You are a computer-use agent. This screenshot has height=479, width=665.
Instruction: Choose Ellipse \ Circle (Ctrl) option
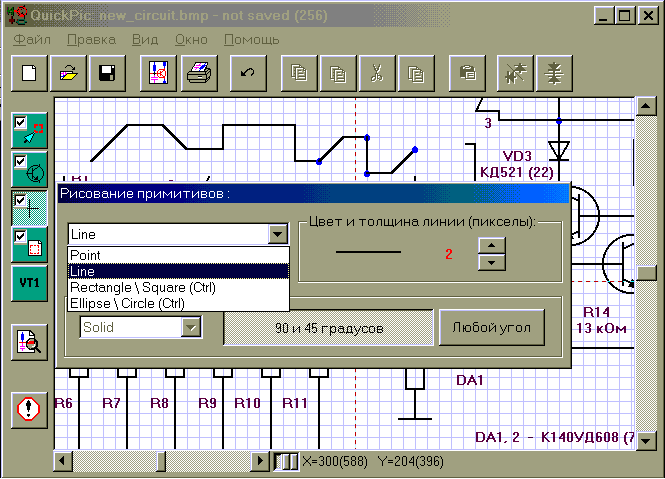click(x=179, y=303)
